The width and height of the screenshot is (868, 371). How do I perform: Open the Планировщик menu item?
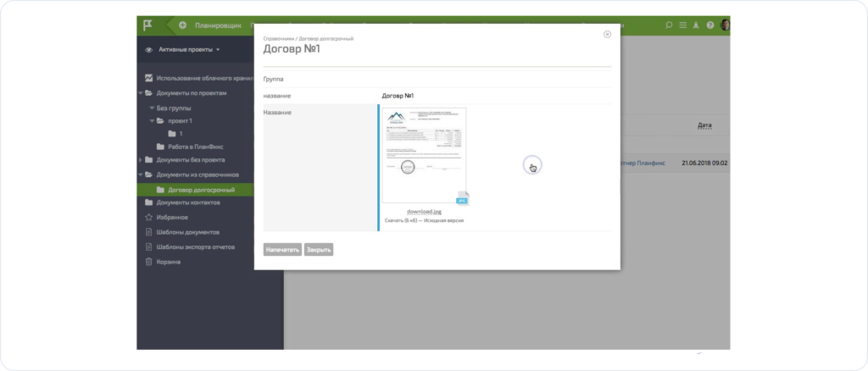click(x=217, y=25)
